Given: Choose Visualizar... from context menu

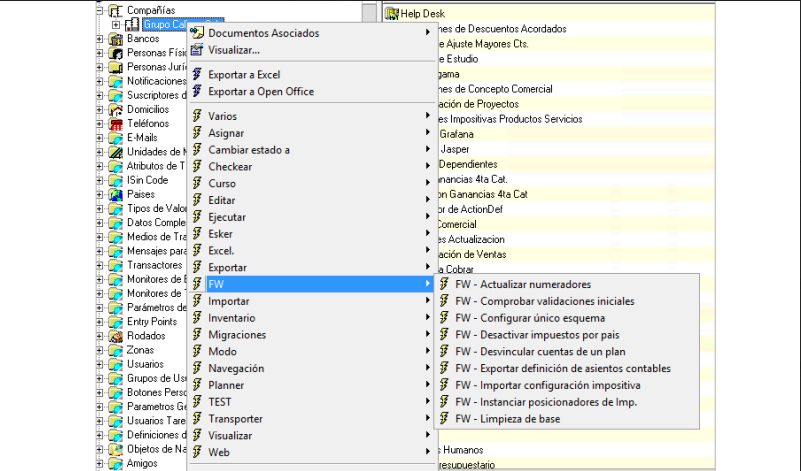Looking at the screenshot, I should (311, 50).
